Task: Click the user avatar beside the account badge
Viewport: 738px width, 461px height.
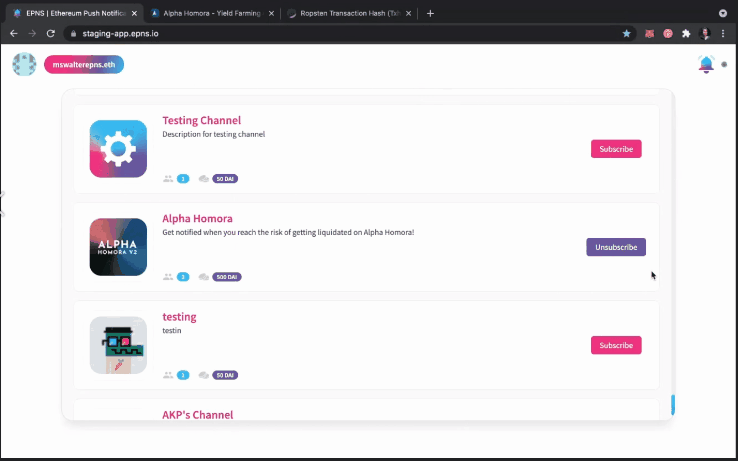Action: 24,64
